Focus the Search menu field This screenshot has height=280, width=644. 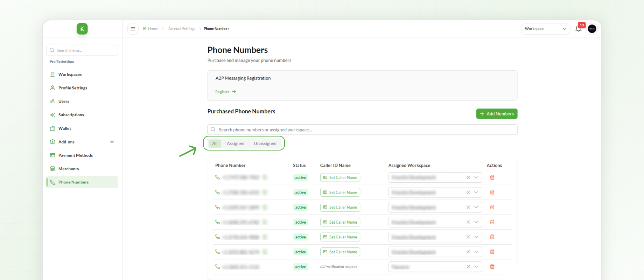coord(82,50)
